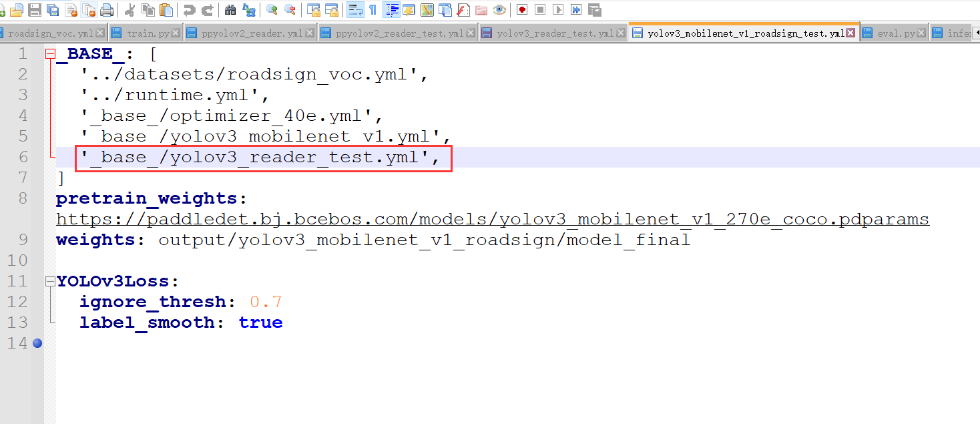The width and height of the screenshot is (980, 424).
Task: Zoom in with the magnifier plus icon
Action: click(272, 10)
